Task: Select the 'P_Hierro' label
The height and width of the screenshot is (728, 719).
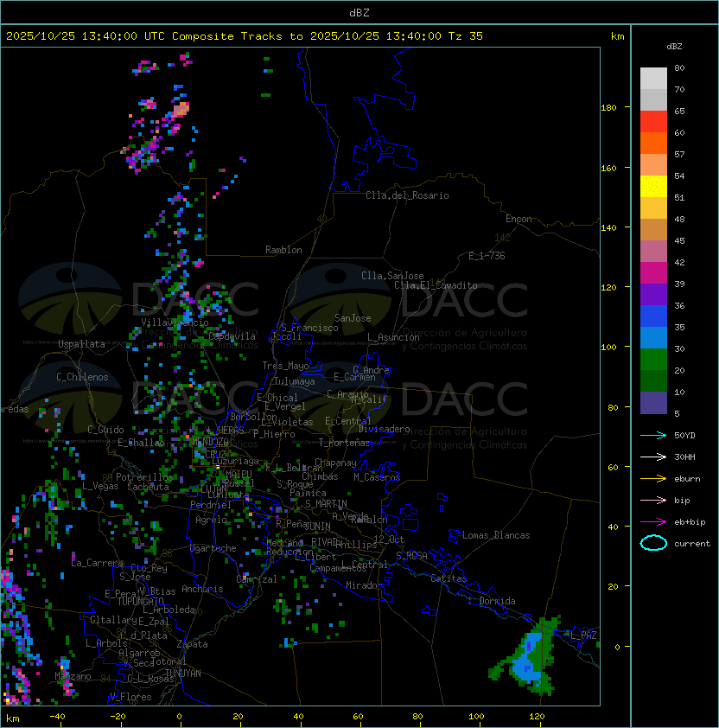Action: coord(274,434)
